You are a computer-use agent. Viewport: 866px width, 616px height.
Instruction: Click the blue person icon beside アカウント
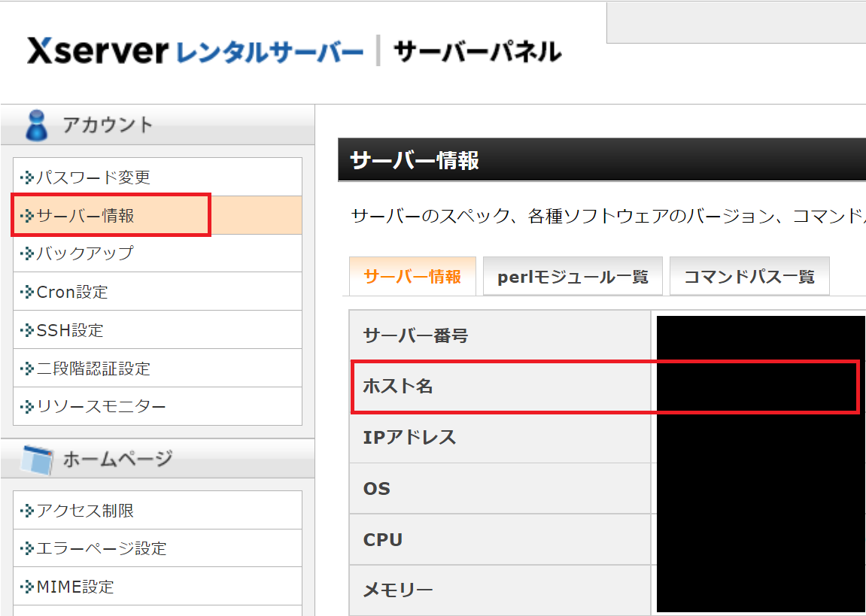36,126
